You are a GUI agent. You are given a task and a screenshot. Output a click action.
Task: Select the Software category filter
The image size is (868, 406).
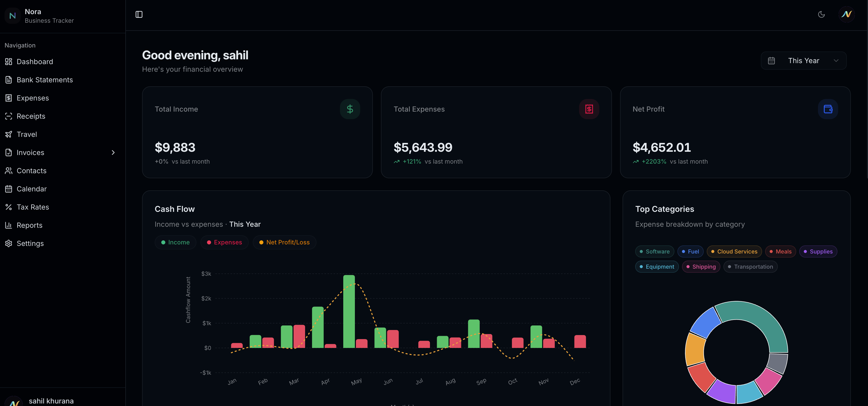[x=654, y=251]
